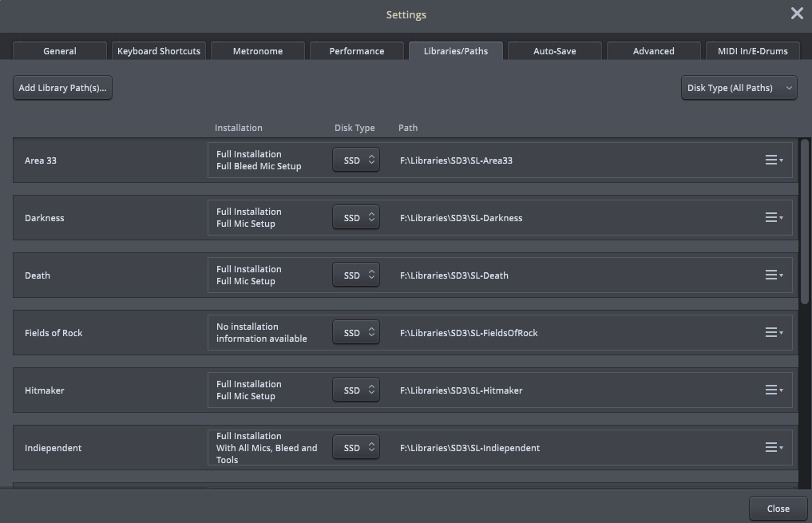Change Death disk type SSD selector
The height and width of the screenshot is (523, 812).
pyautogui.click(x=356, y=275)
